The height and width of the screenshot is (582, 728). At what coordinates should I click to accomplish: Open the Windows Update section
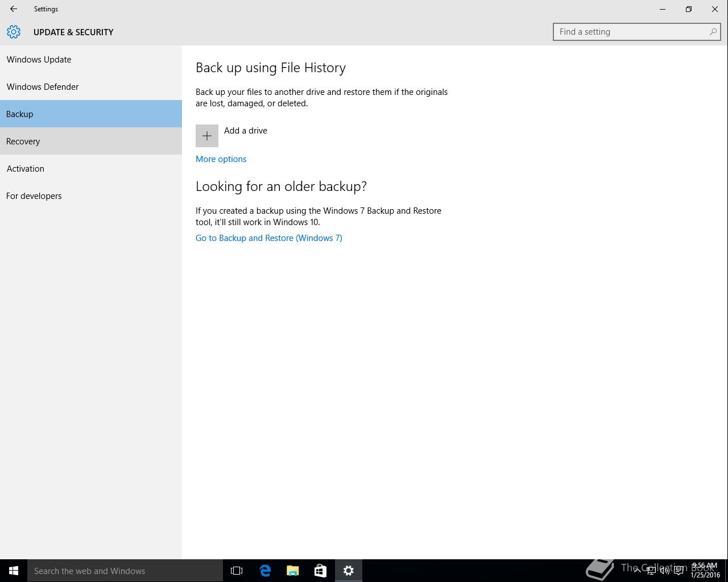click(x=91, y=59)
